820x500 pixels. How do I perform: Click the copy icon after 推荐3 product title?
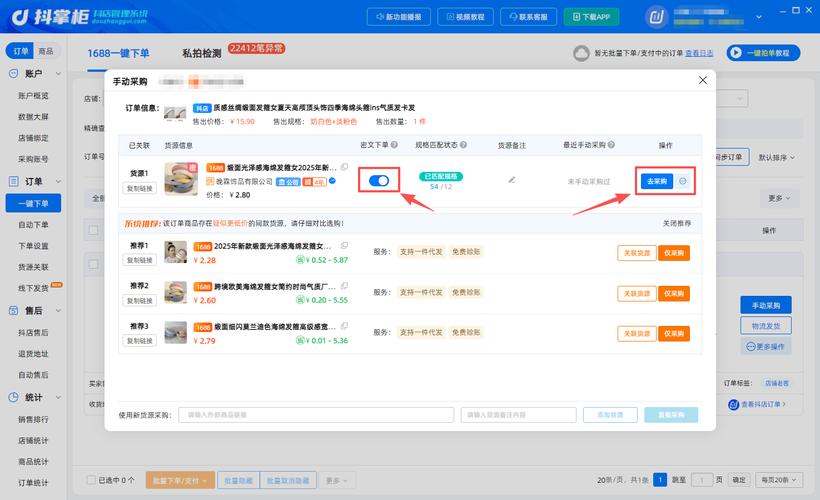click(x=344, y=326)
